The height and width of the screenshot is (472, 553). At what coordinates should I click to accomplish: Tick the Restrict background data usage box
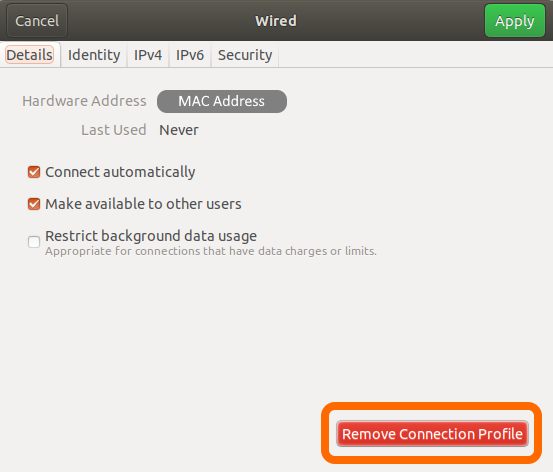pyautogui.click(x=34, y=242)
